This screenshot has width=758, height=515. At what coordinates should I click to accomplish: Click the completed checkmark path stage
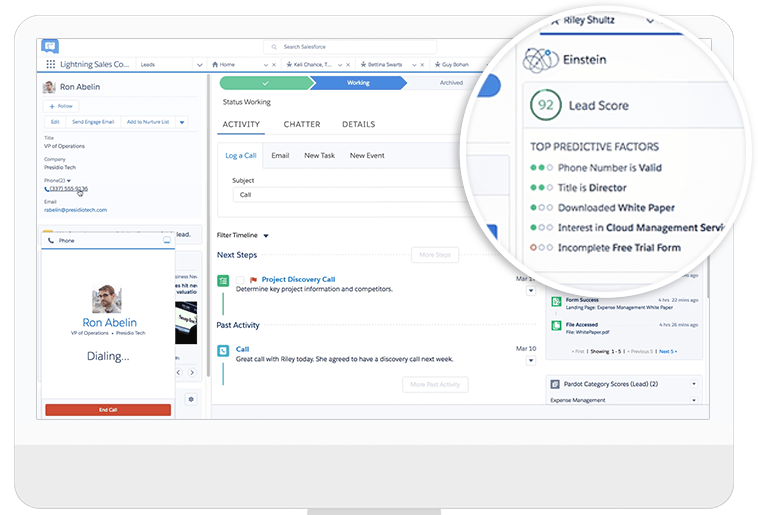tap(265, 83)
